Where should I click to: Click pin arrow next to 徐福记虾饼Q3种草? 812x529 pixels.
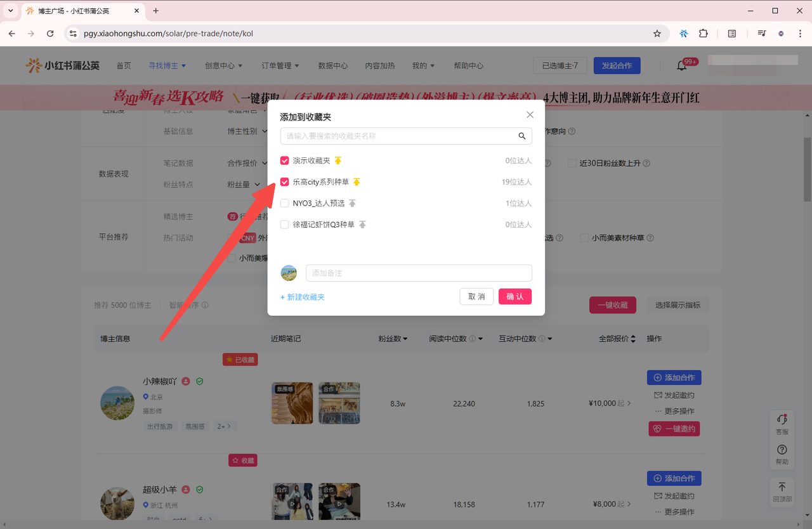point(363,225)
